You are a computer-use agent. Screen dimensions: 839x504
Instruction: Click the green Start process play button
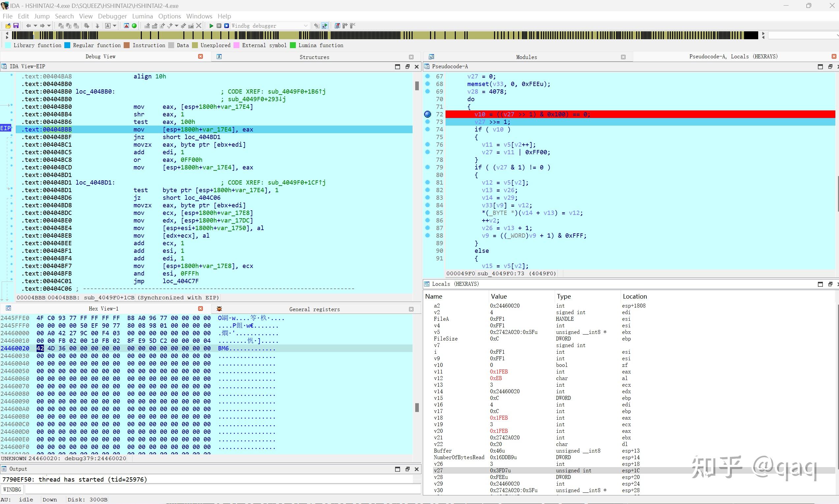[x=211, y=26]
